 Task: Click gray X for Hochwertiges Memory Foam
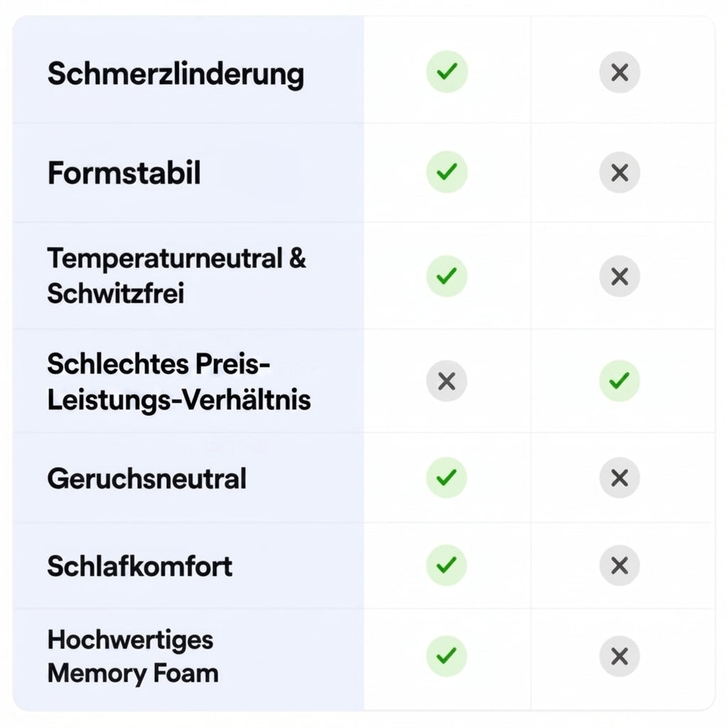(619, 656)
